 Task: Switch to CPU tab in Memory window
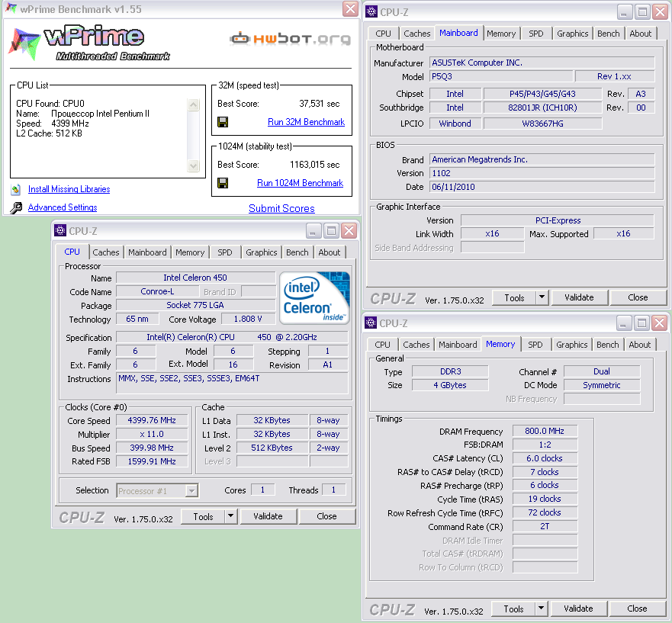[x=382, y=345]
